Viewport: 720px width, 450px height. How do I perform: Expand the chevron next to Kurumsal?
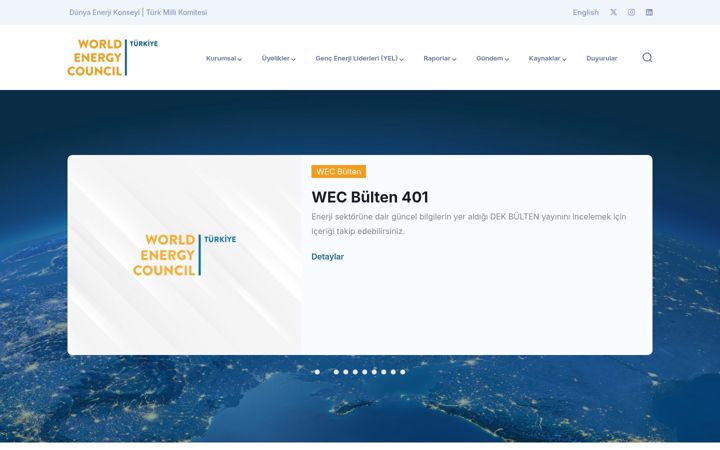pyautogui.click(x=240, y=59)
